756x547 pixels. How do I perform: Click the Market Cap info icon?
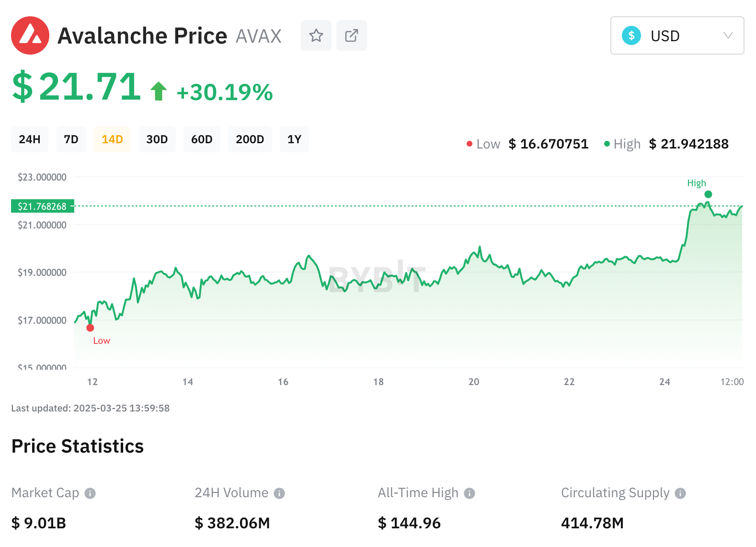tap(90, 493)
